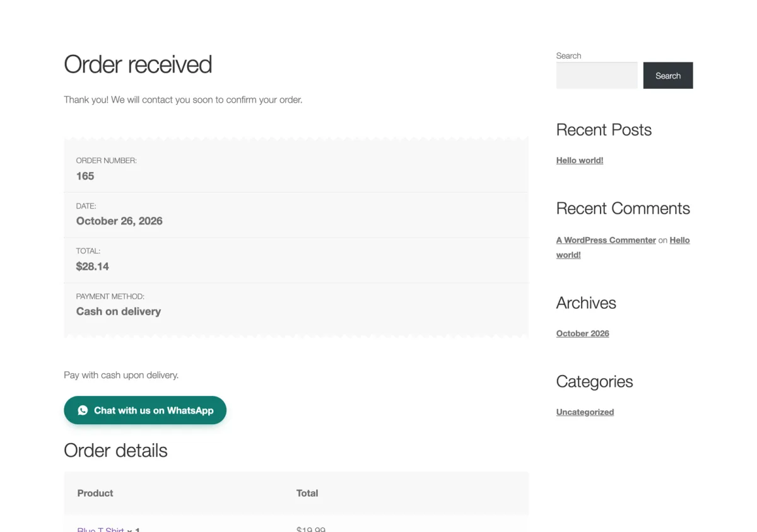Viewport: 757px width, 532px height.
Task: Click the Archives heading
Action: (x=586, y=303)
